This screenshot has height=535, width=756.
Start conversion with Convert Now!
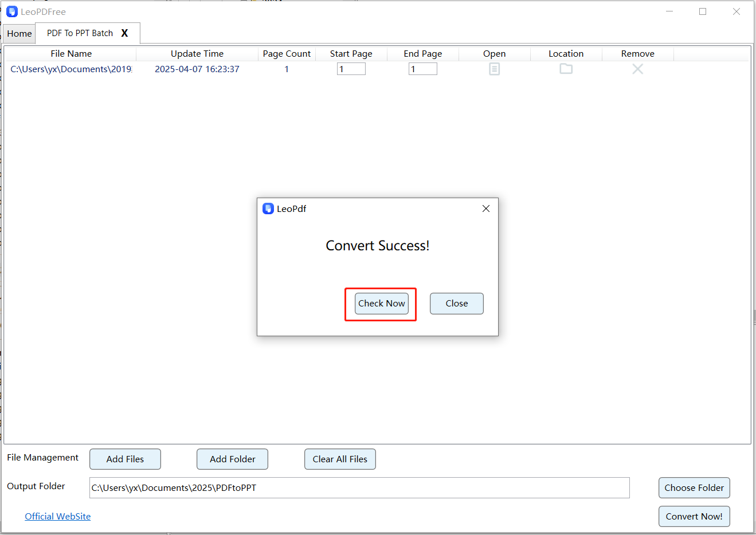(x=694, y=516)
